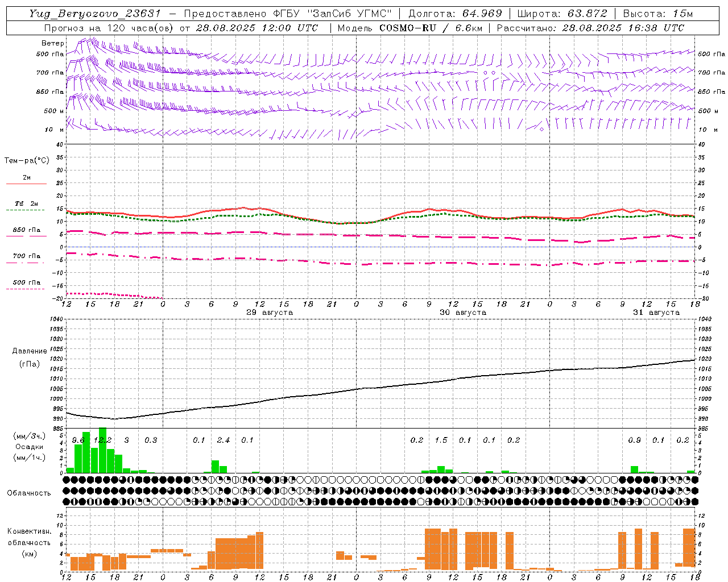This screenshot has height=582, width=728.
Task: Click the 'Высота: 15м' elevation text
Action: point(658,14)
